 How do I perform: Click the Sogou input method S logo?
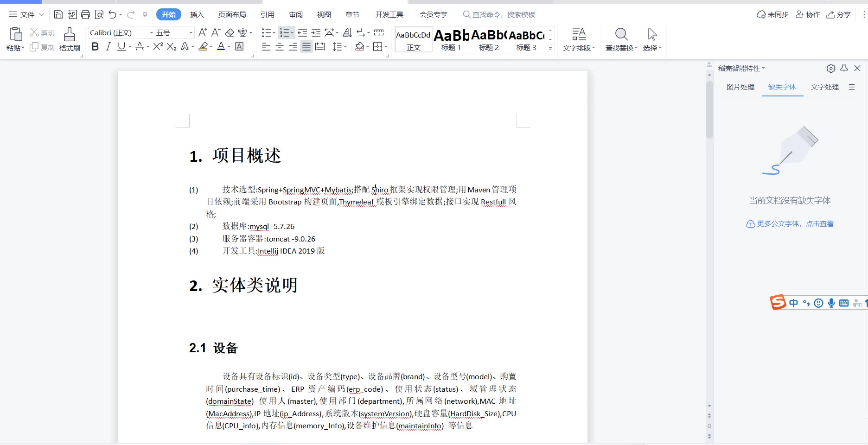[x=778, y=302]
